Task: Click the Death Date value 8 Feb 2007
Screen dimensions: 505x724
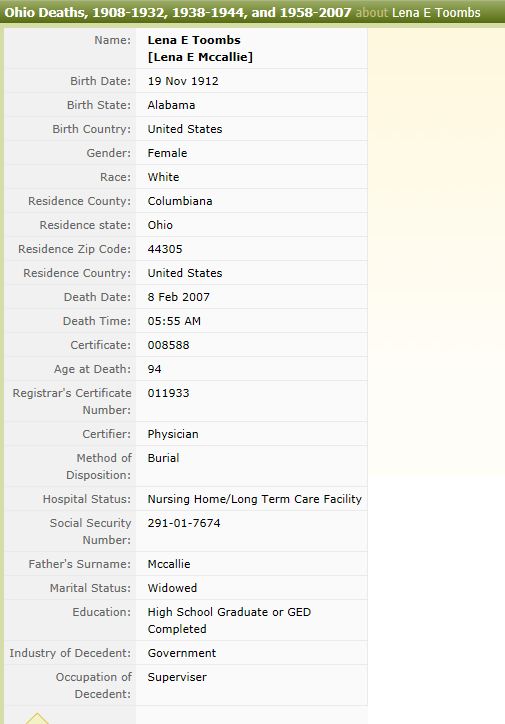Action: coord(179,297)
